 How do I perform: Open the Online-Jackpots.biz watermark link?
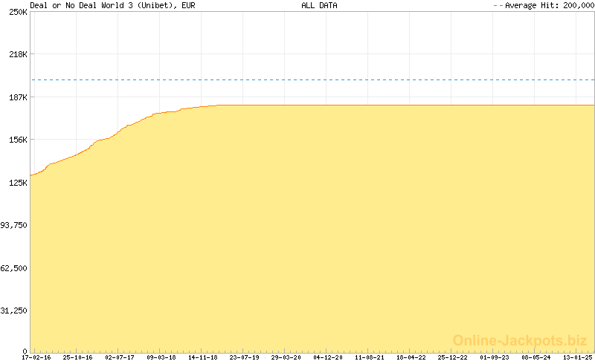pyautogui.click(x=521, y=340)
